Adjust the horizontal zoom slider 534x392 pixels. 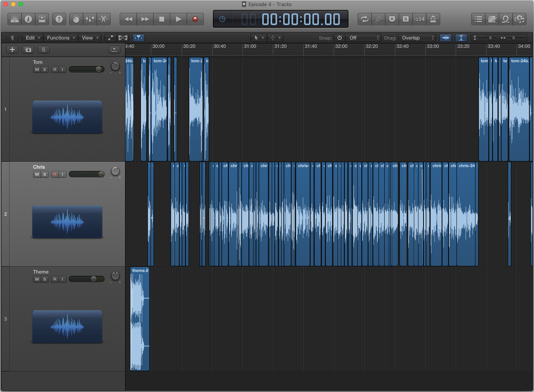[x=514, y=38]
